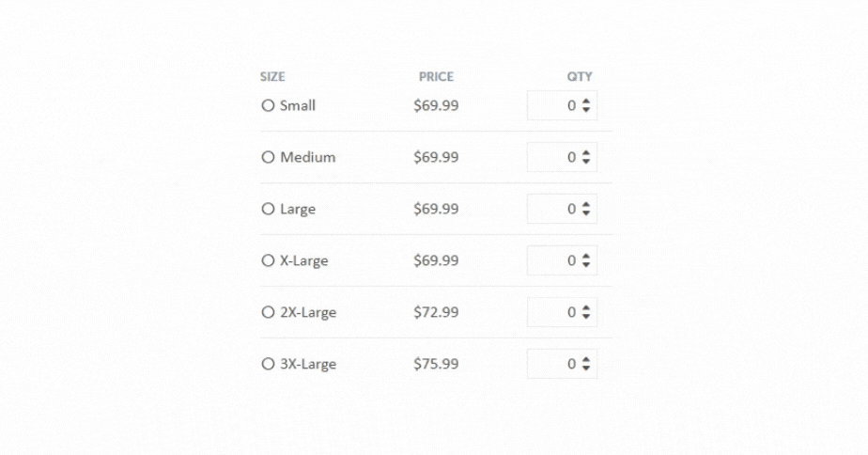868x455 pixels.
Task: Click the 2X-Large quantity spinner arrows
Action: click(586, 312)
